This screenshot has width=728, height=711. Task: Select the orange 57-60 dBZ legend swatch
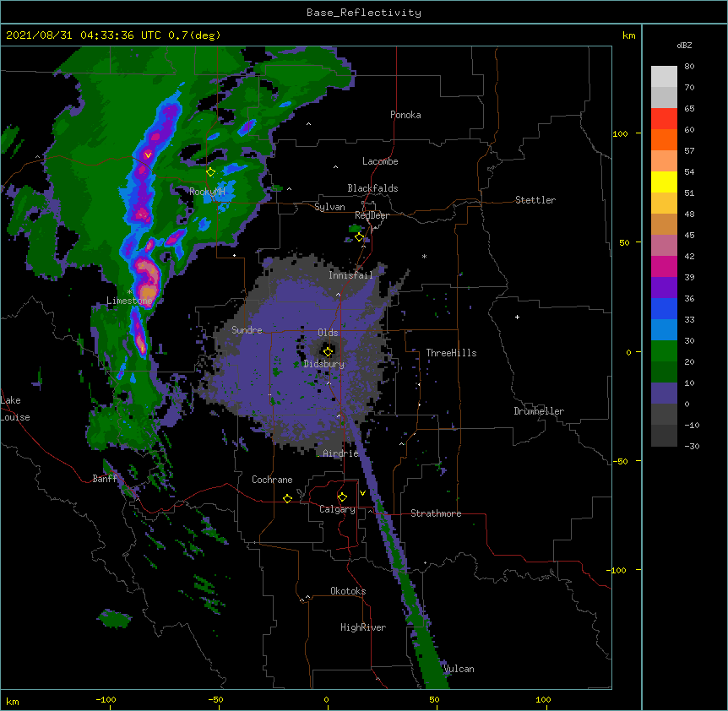pyautogui.click(x=664, y=139)
